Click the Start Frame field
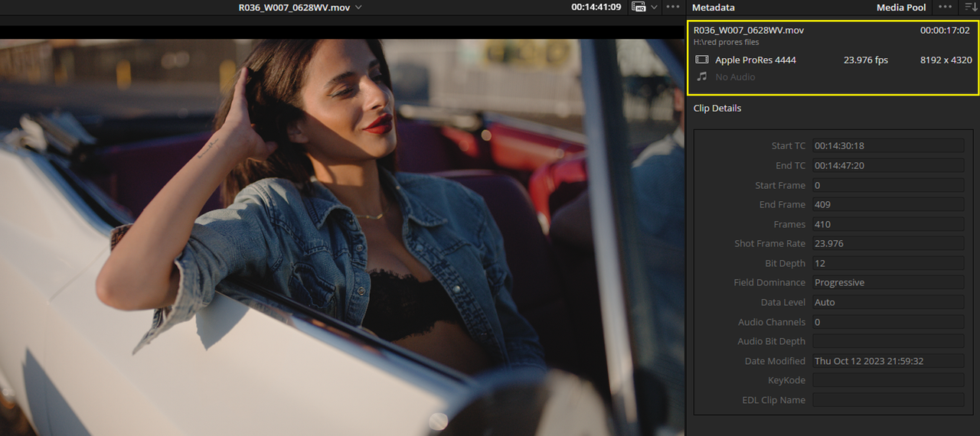 point(888,185)
